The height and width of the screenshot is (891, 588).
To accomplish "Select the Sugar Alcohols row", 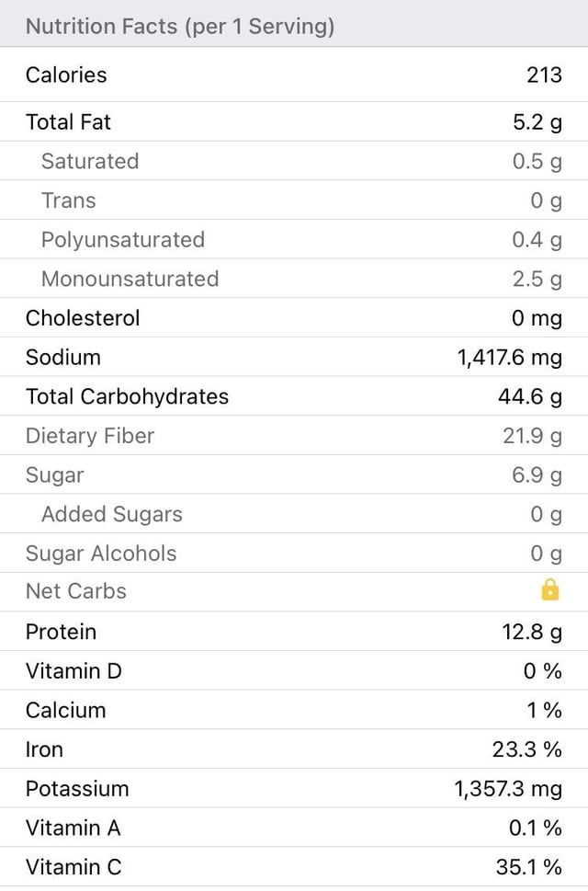I will tap(294, 553).
